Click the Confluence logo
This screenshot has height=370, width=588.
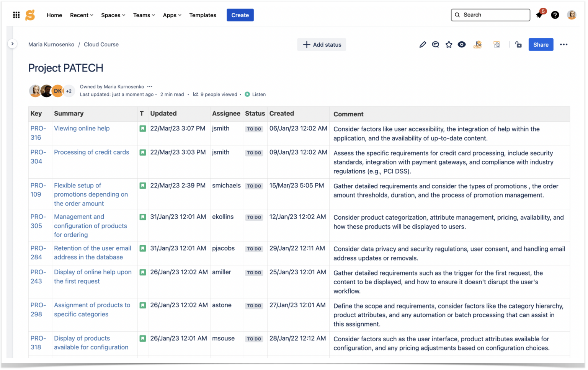click(x=30, y=15)
